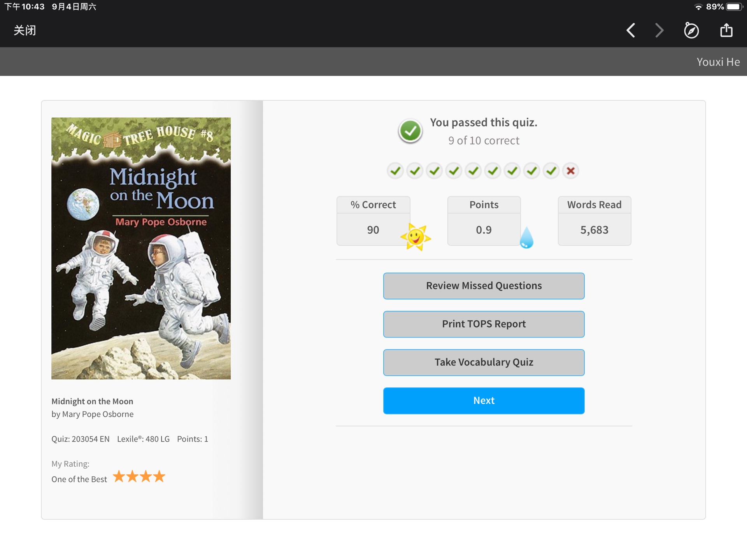The width and height of the screenshot is (747, 560).
Task: Click the Wi-Fi status icon
Action: [698, 7]
